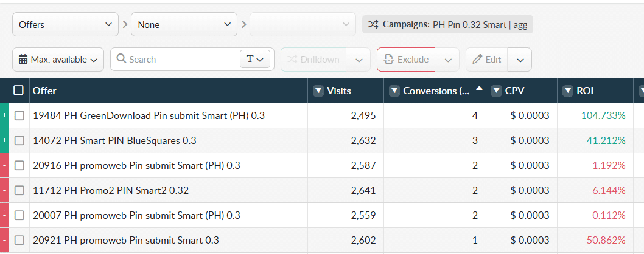The image size is (644, 254).
Task: Click the Campaigns filter tag
Action: [447, 25]
